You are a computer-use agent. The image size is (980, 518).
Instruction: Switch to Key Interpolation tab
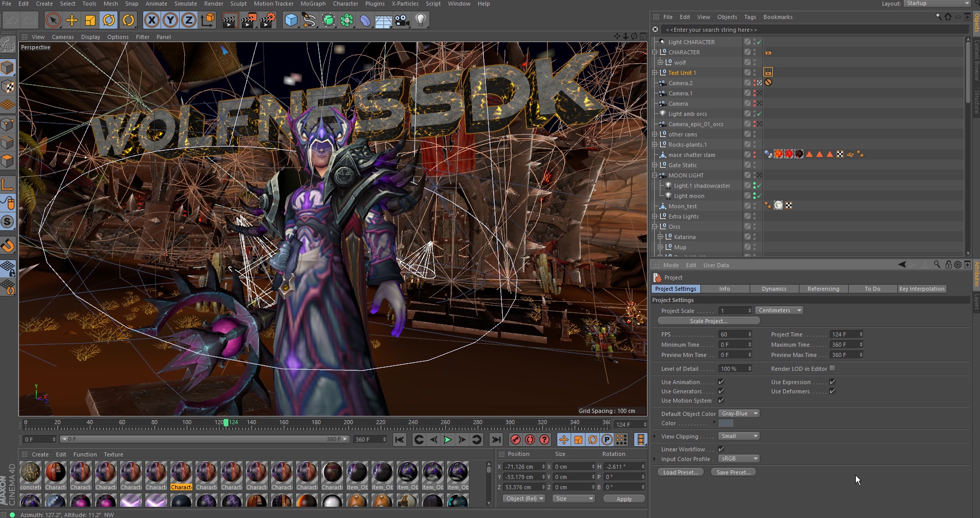[x=922, y=289]
